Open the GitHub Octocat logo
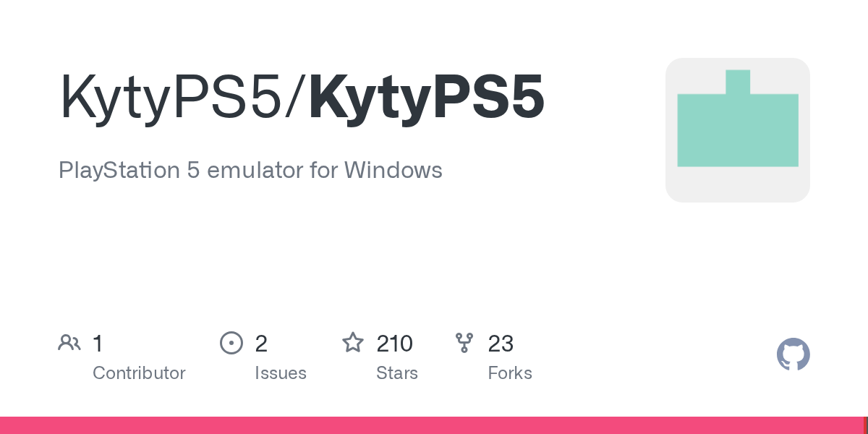The width and height of the screenshot is (868, 434). pyautogui.click(x=793, y=354)
